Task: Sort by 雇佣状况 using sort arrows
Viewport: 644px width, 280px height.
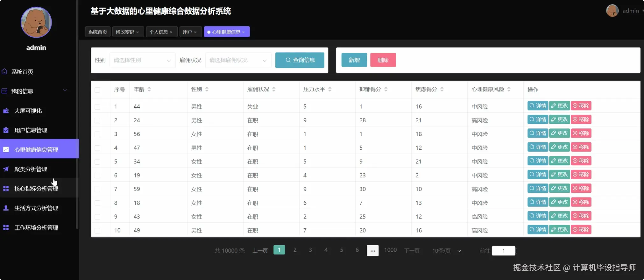Action: [274, 90]
